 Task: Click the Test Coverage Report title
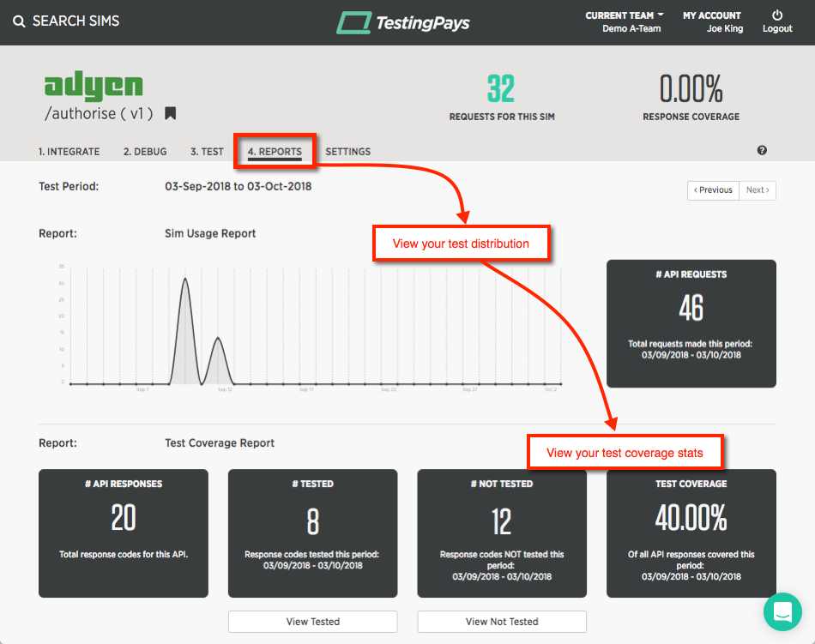[220, 443]
